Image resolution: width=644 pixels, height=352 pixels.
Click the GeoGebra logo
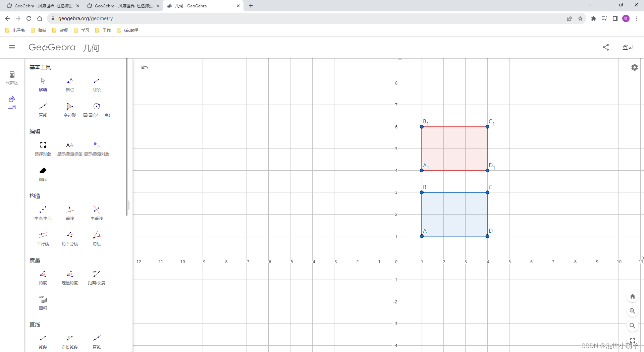pyautogui.click(x=52, y=47)
